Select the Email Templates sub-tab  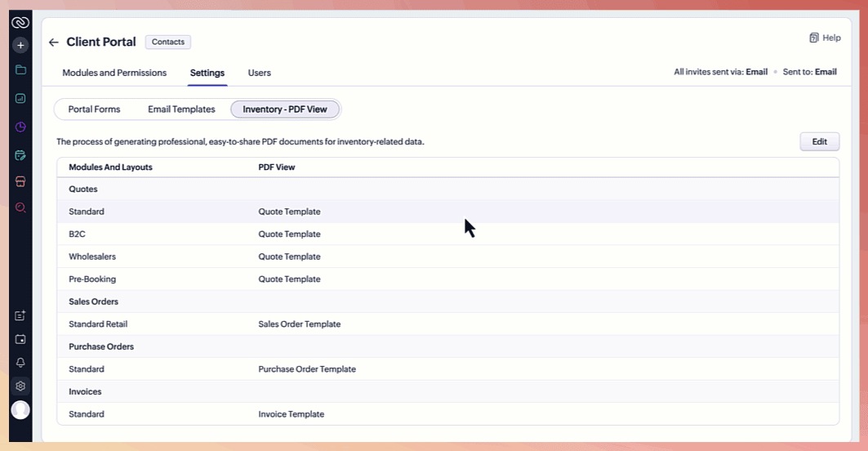181,109
